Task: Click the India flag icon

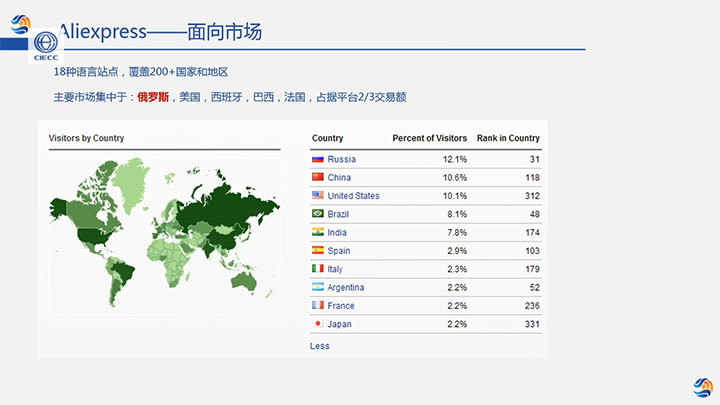Action: click(318, 233)
